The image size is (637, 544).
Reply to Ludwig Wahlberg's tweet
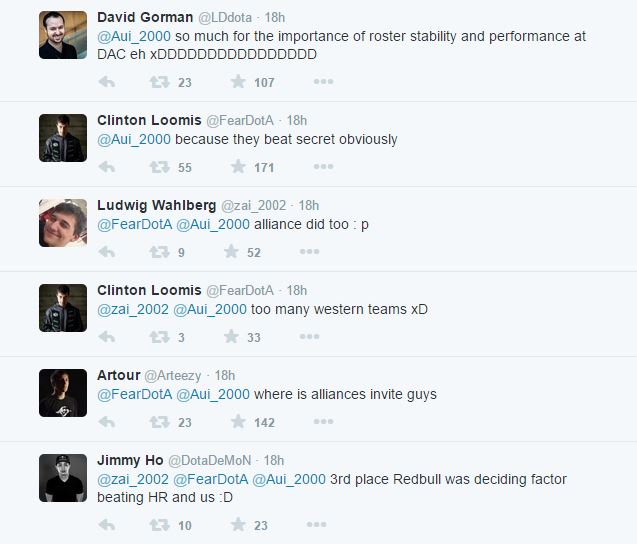107,252
